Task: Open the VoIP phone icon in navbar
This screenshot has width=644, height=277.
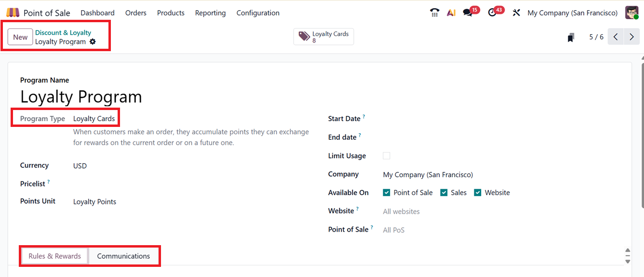Action: (x=434, y=13)
